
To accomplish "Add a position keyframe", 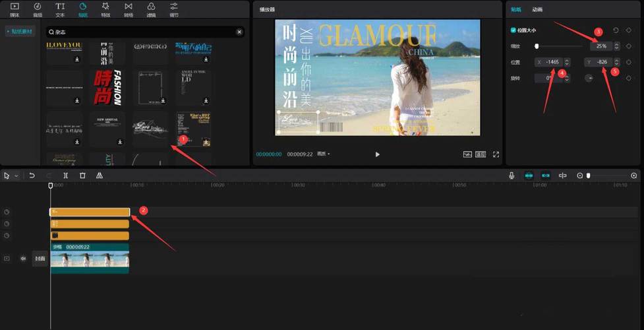I will coord(628,62).
